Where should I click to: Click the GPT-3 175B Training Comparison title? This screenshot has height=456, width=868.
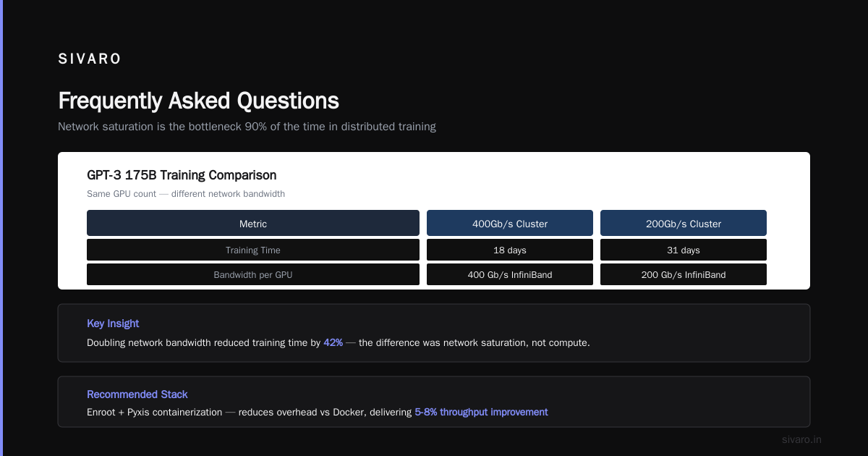182,175
